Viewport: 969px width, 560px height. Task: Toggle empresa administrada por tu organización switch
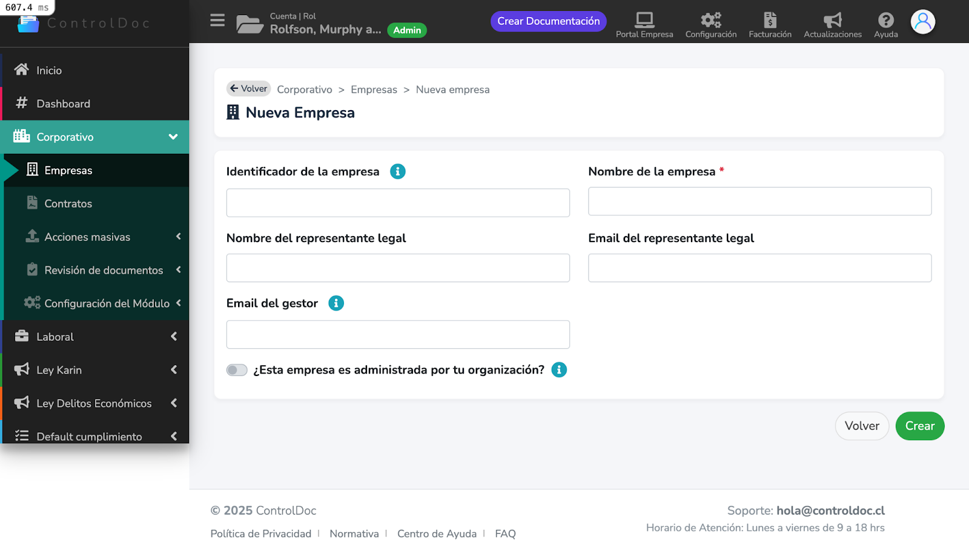[x=237, y=370]
